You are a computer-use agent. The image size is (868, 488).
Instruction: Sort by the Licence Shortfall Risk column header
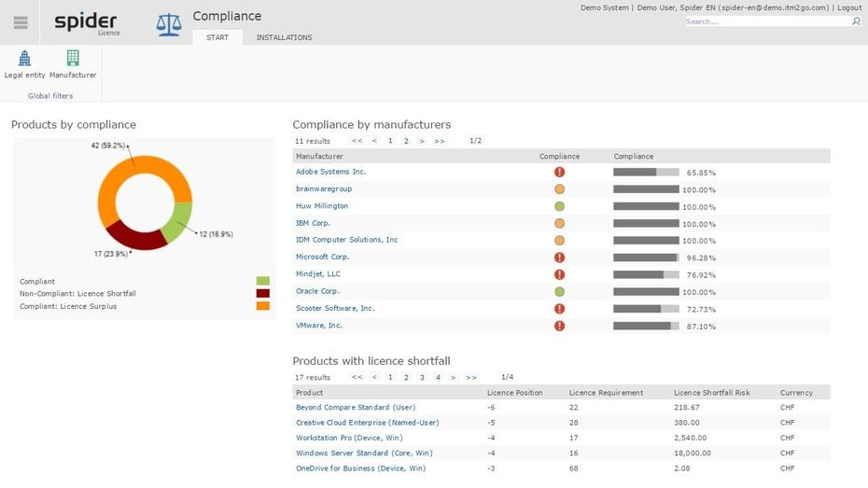coord(712,393)
